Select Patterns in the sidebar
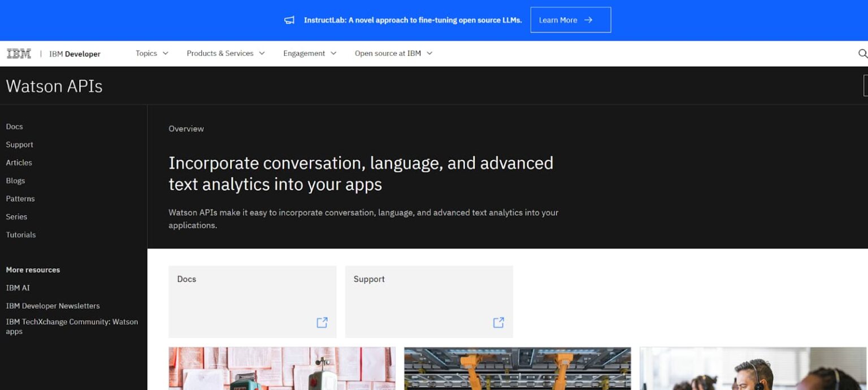Screen dimensions: 868x390 pos(20,199)
